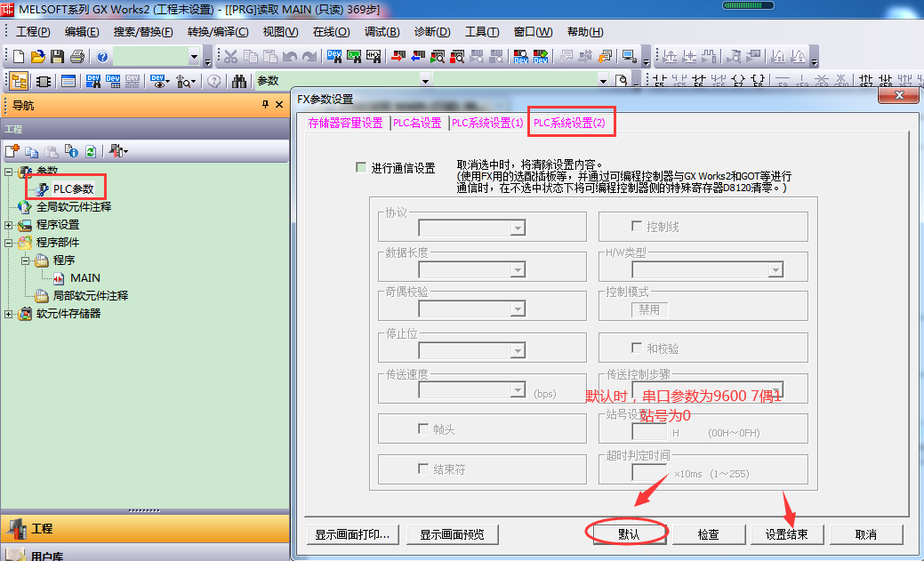The width and height of the screenshot is (924, 561).
Task: Click the black binoculars find icon
Action: pyautogui.click(x=239, y=81)
